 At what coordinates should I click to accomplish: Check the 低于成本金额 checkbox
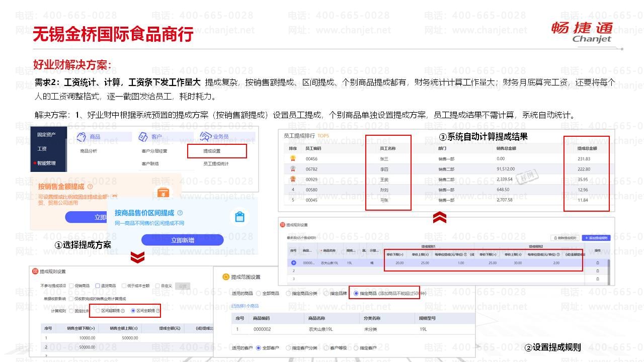click(124, 286)
